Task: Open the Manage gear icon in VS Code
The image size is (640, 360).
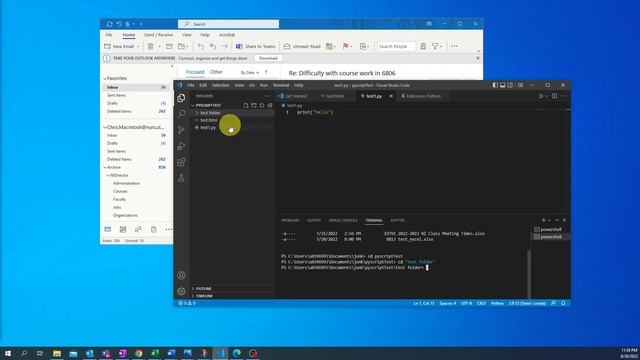Action: [x=181, y=291]
